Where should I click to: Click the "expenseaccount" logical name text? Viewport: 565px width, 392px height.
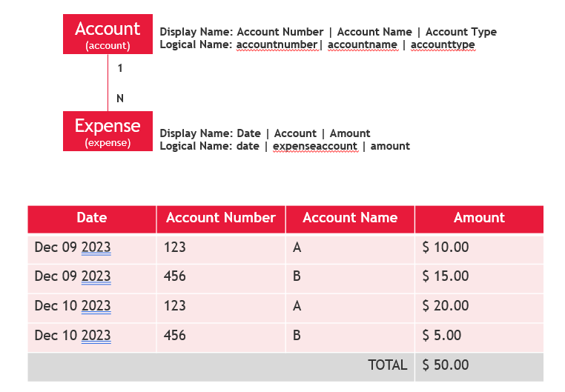click(x=314, y=146)
